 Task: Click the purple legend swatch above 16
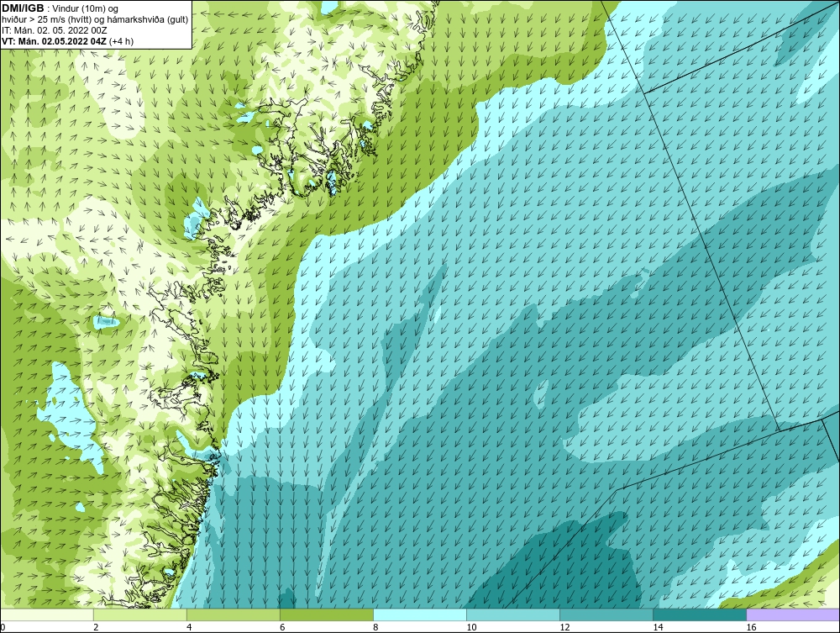(x=793, y=615)
